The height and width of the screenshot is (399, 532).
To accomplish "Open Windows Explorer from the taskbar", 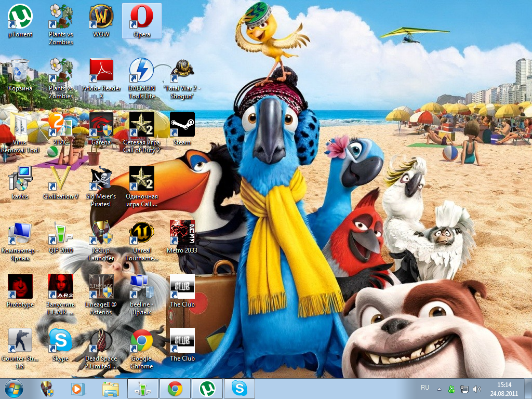I will (111, 389).
